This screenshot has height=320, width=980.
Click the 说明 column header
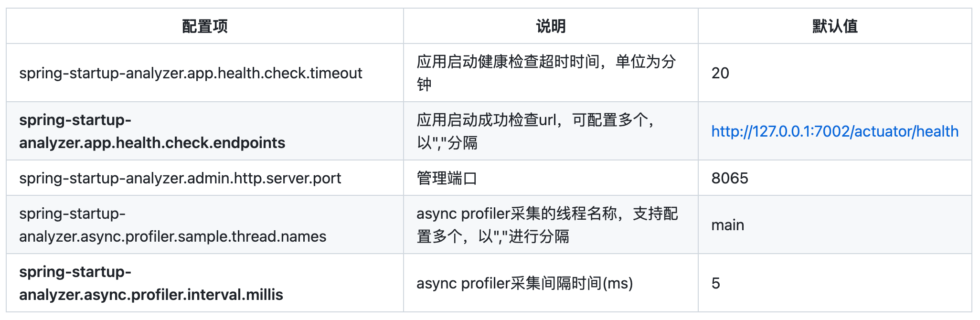pos(551,26)
